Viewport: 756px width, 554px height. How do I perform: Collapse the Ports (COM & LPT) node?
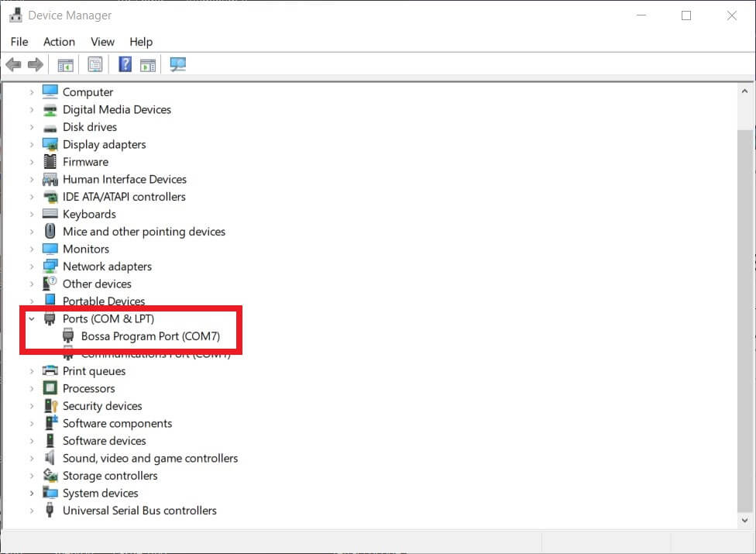(x=32, y=318)
